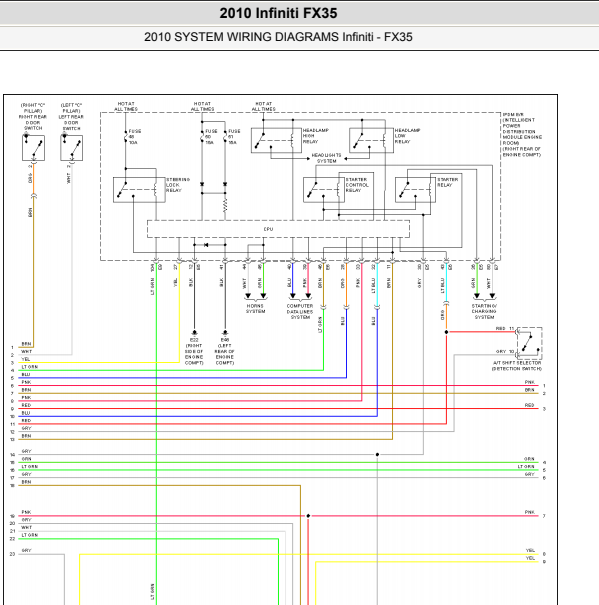Click the "BRN" wire label on left row 13
The width and height of the screenshot is (599, 605).
(26, 436)
